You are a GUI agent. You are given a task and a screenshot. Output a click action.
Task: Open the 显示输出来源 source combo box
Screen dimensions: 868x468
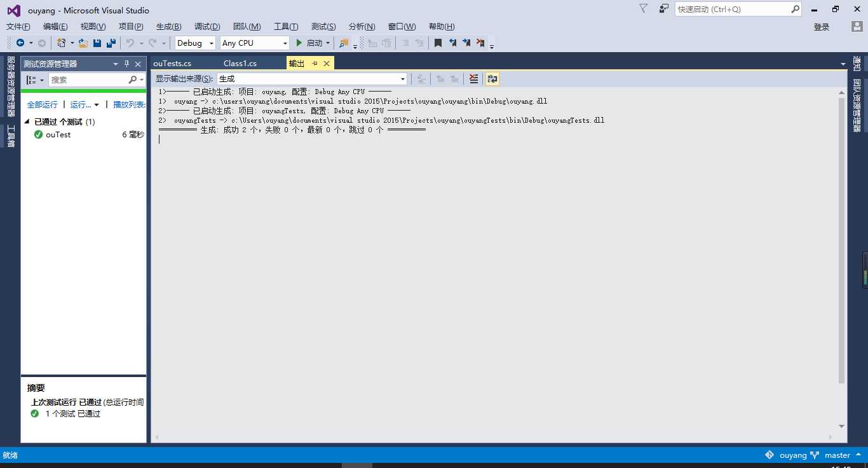pos(312,79)
